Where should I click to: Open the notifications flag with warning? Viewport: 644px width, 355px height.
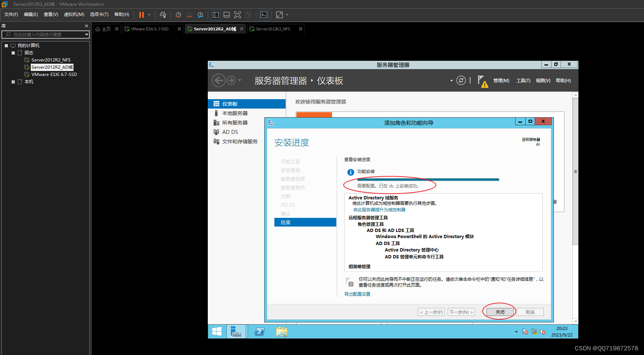(x=483, y=81)
